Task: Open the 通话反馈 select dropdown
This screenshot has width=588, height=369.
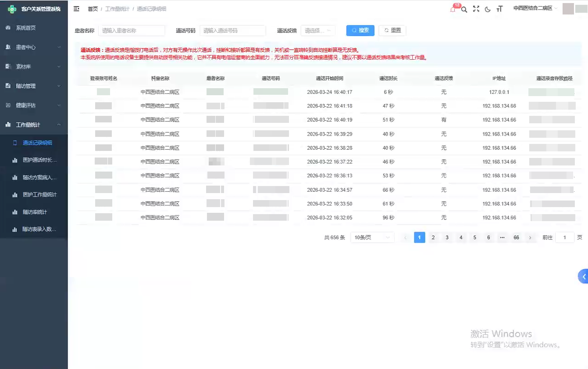Action: (x=318, y=30)
